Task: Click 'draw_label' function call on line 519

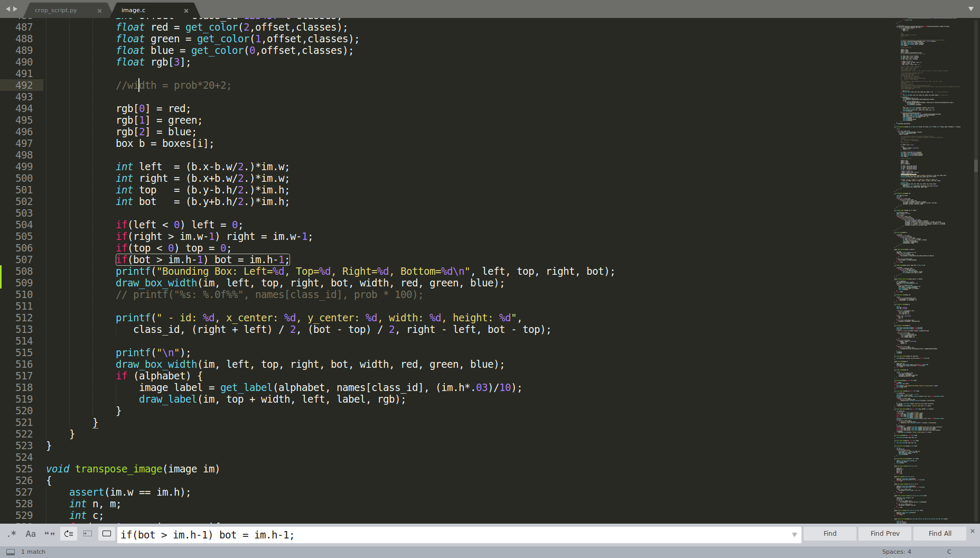Action: pos(168,399)
